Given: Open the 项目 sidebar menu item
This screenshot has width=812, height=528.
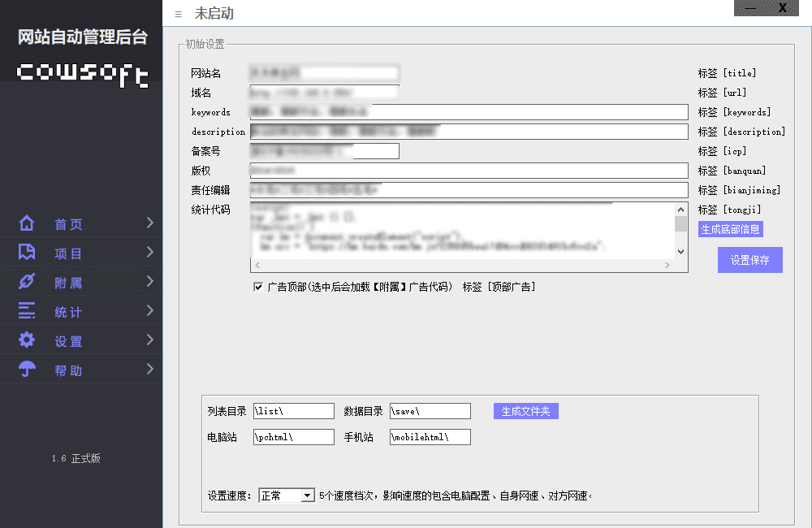Looking at the screenshot, I should click(69, 253).
